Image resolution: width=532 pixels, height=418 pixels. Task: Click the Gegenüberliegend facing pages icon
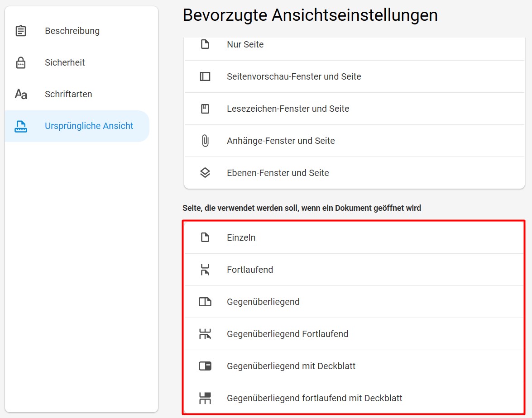coord(205,302)
